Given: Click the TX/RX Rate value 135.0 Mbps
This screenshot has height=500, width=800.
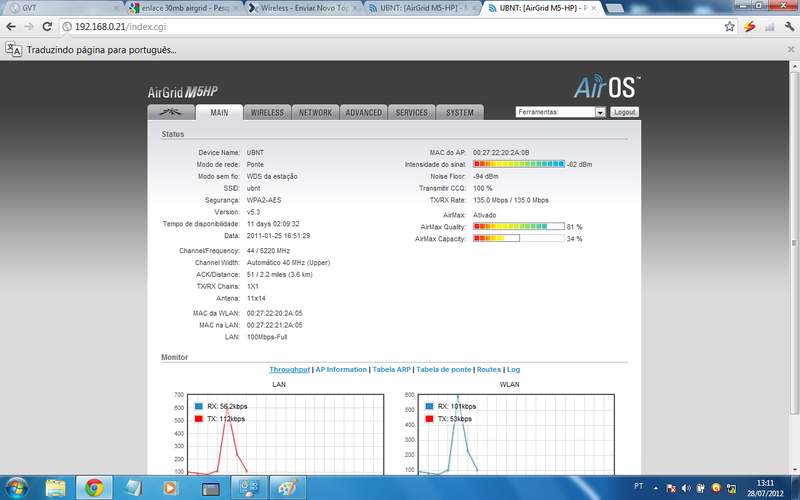Looking at the screenshot, I should [x=511, y=200].
